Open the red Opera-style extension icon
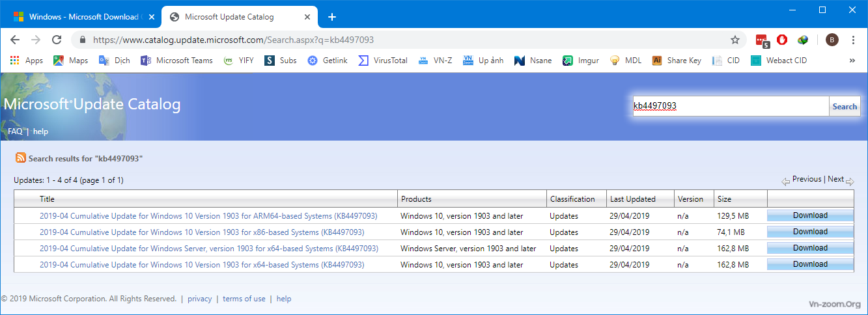This screenshot has height=315, width=868. click(x=782, y=40)
